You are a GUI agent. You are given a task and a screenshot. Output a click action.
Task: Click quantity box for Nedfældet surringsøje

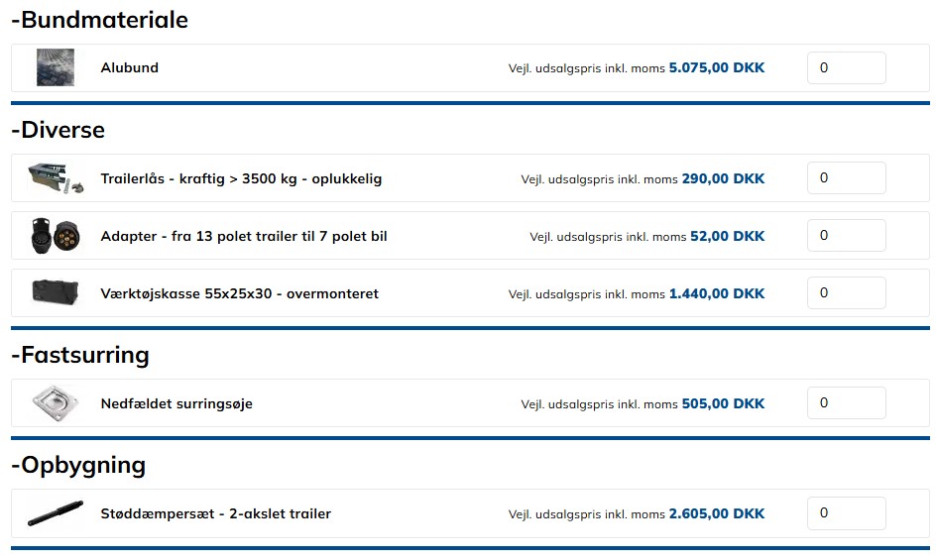[846, 403]
